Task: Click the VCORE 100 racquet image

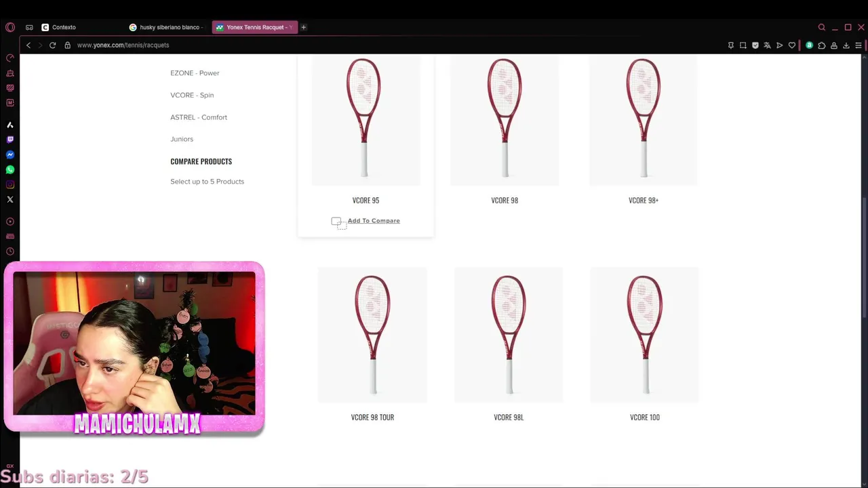Action: click(645, 335)
